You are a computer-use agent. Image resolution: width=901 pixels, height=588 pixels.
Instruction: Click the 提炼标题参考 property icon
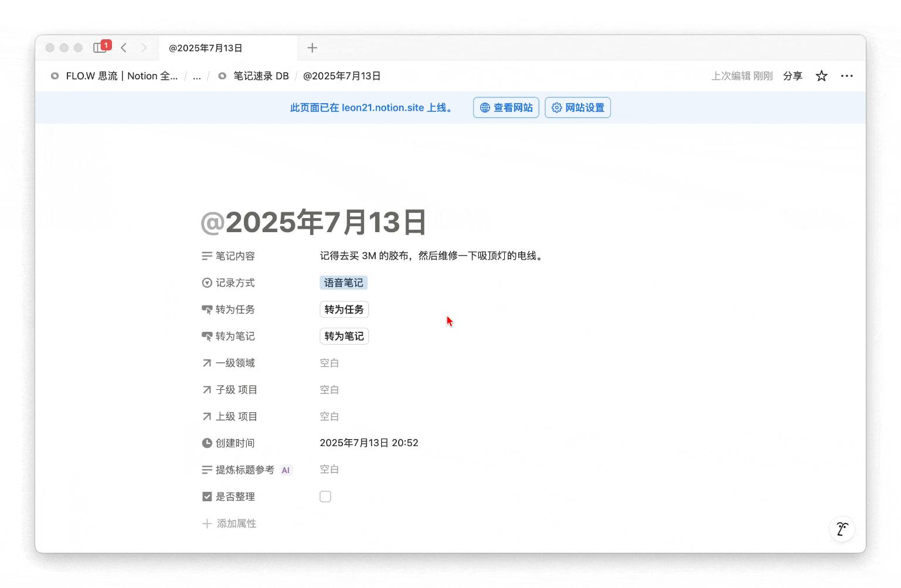207,470
